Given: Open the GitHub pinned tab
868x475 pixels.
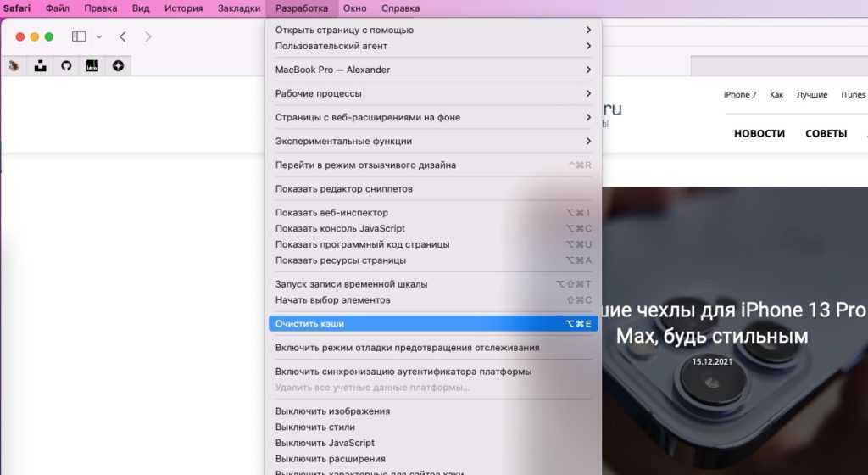Looking at the screenshot, I should click(x=66, y=65).
